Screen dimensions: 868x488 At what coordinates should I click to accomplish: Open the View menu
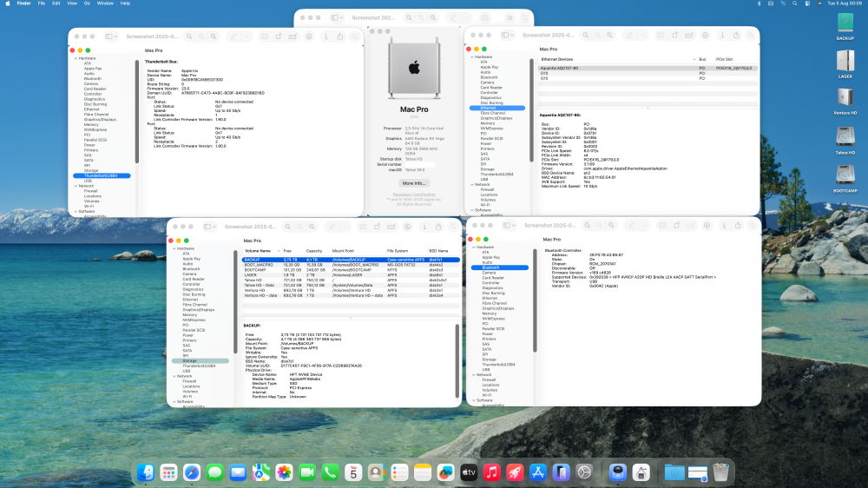pyautogui.click(x=72, y=3)
